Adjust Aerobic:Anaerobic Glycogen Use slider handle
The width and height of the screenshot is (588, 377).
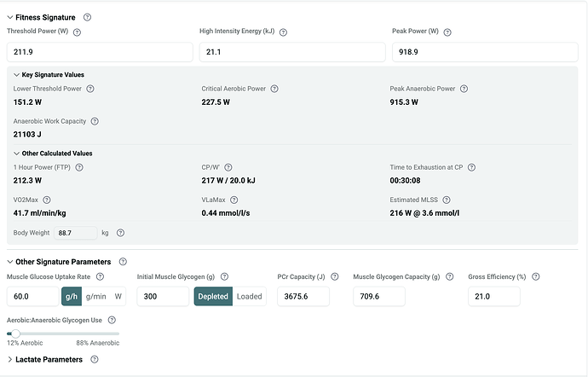coord(15,333)
